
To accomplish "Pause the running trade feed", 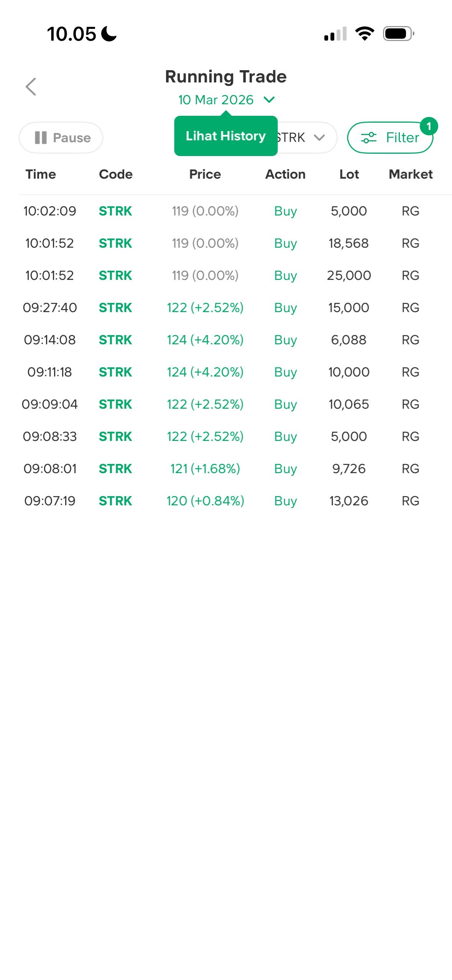I will [x=61, y=138].
